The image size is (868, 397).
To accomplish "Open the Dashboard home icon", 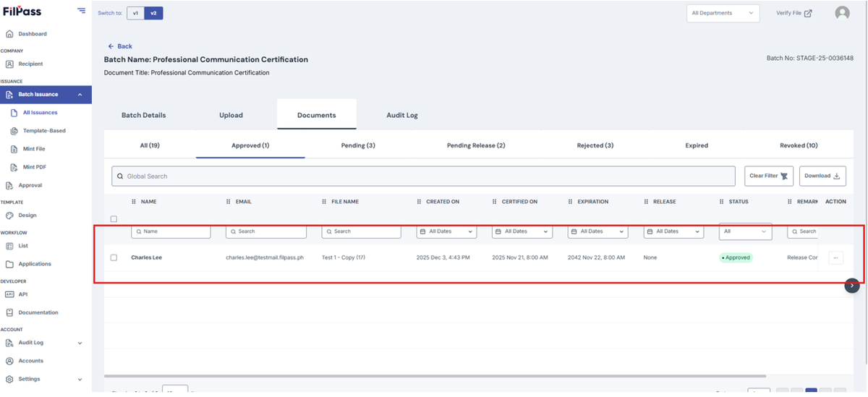I will pyautogui.click(x=9, y=34).
